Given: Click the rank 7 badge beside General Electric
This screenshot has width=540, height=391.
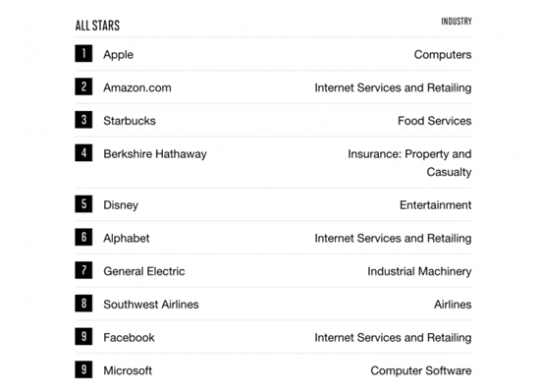Looking at the screenshot, I should [84, 270].
